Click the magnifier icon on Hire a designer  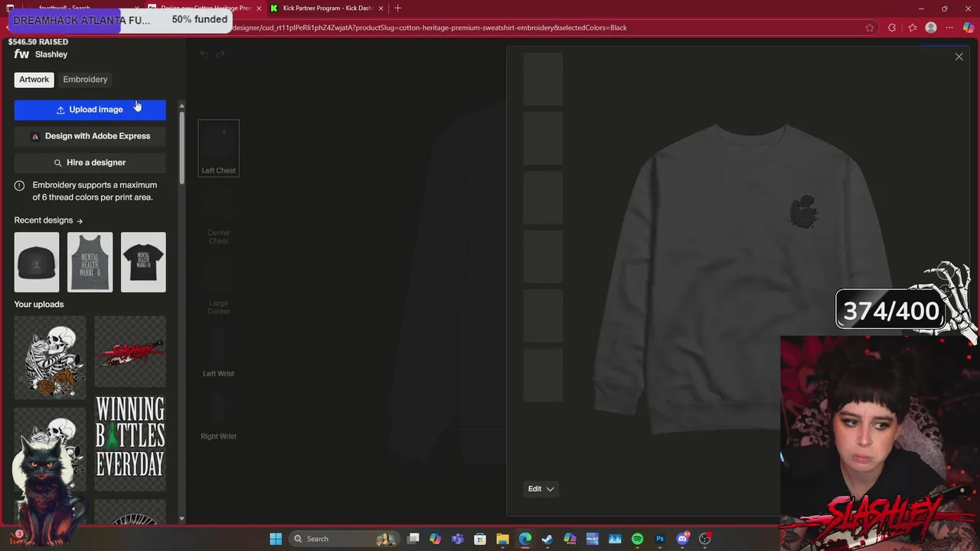pos(57,163)
